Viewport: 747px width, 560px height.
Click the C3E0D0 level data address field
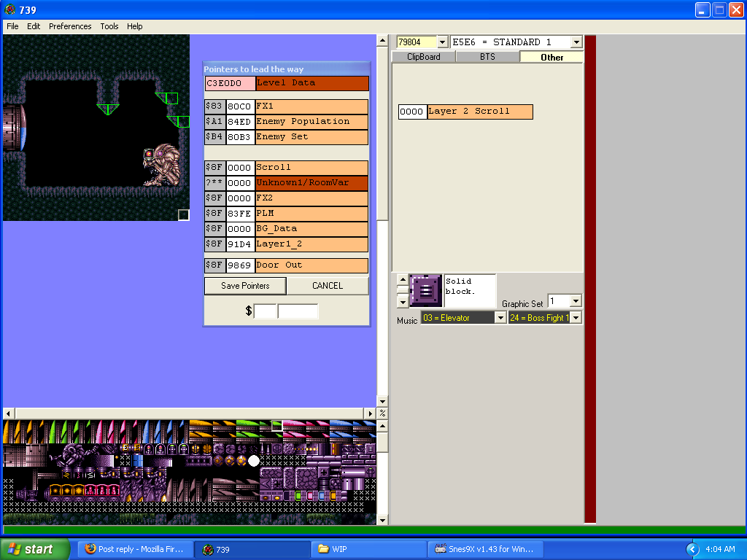[230, 83]
